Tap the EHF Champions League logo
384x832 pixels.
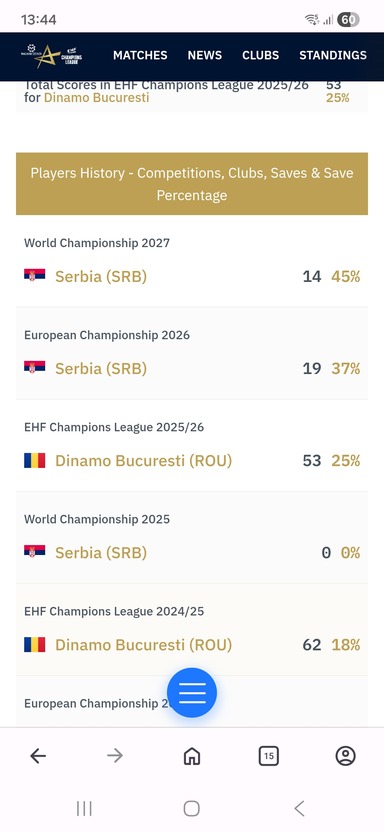point(51,55)
